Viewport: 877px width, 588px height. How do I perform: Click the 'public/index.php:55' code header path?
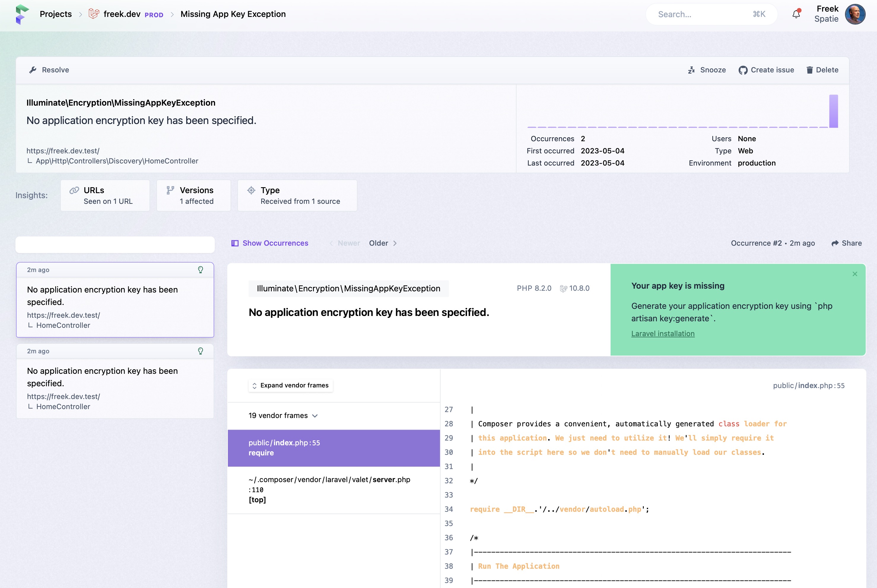click(x=809, y=386)
